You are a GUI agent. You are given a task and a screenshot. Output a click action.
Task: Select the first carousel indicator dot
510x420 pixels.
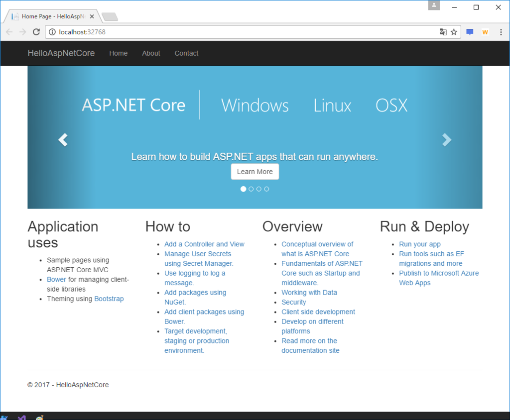click(243, 189)
